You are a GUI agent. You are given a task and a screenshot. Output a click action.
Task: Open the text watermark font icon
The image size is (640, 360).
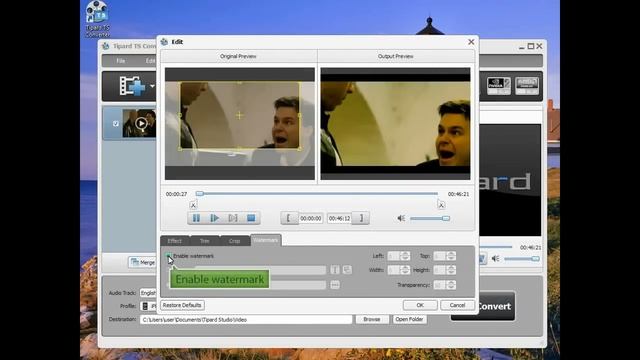(335, 270)
